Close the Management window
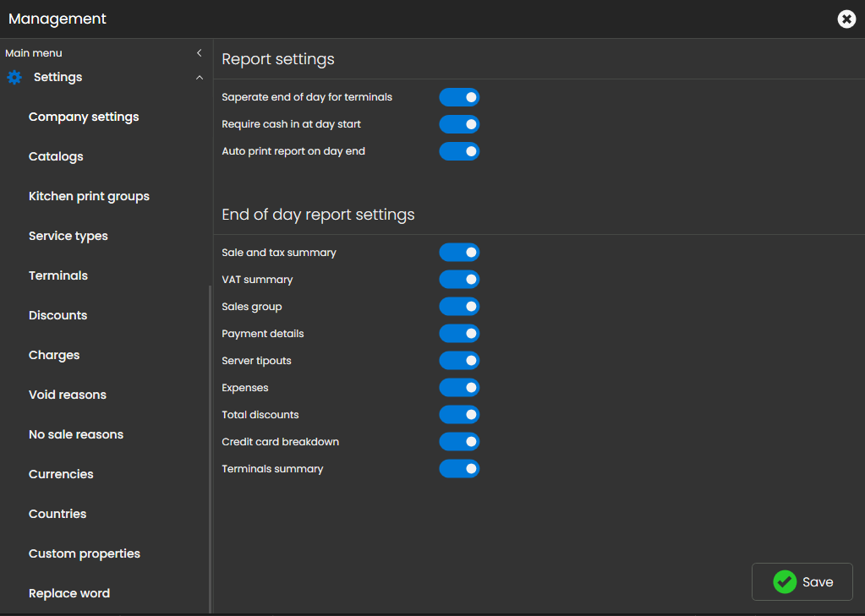 (846, 19)
